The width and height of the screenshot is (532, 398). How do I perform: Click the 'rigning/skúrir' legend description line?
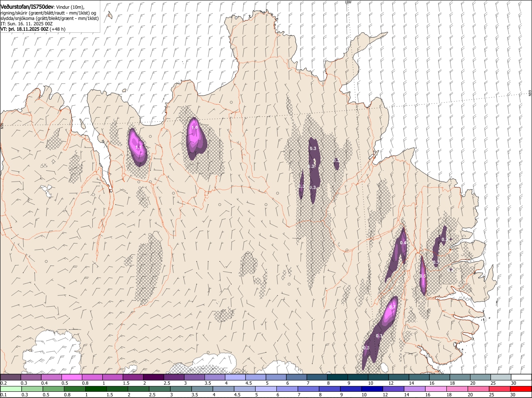coord(48,13)
